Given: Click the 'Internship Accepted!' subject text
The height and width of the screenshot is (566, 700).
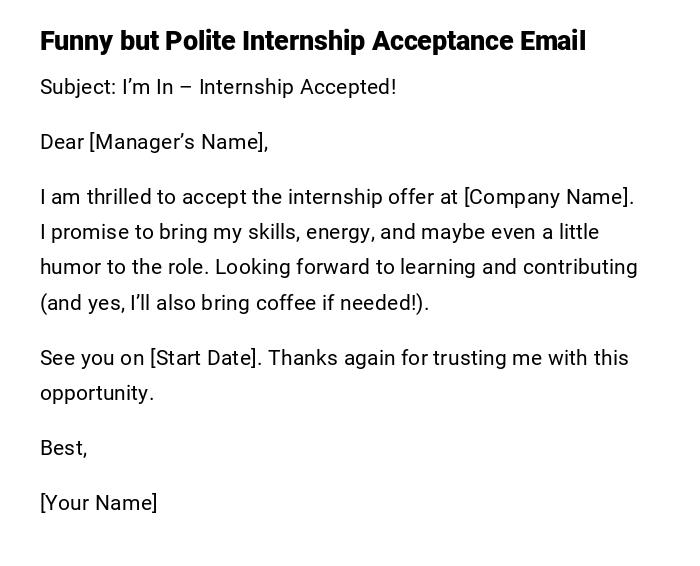Looking at the screenshot, I should click(297, 87).
